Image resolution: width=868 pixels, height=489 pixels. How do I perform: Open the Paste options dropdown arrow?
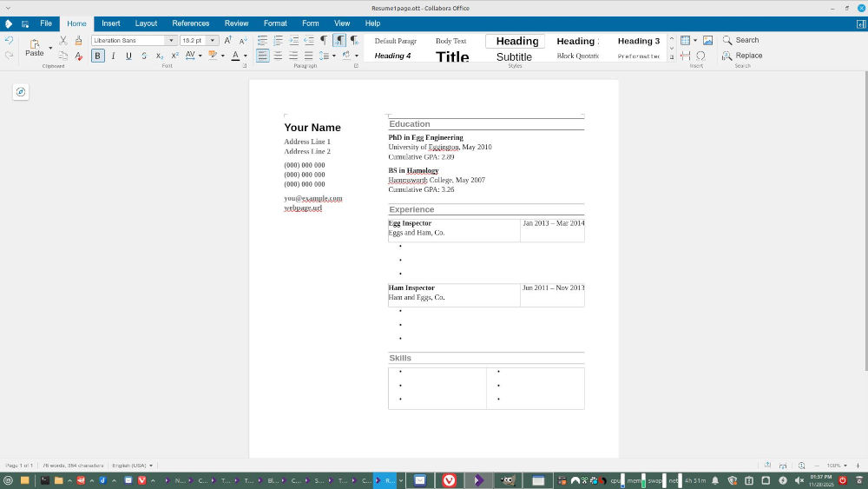coord(50,48)
